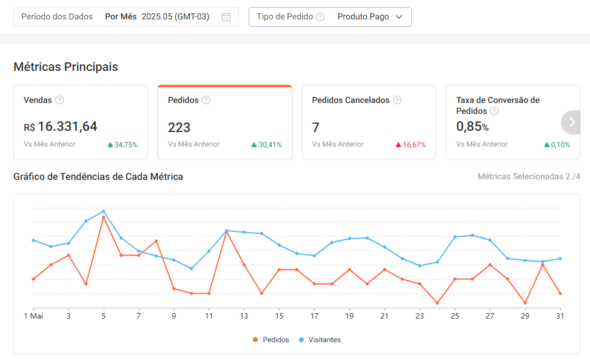Click the orange Pedidos peak on May 5
This screenshot has height=364, width=590.
[104, 217]
